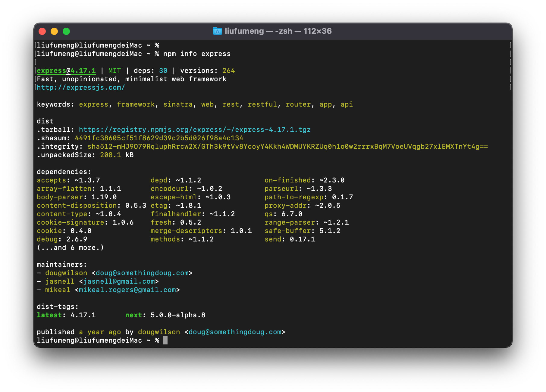Image resolution: width=546 pixels, height=392 pixels.
Task: Click the 'jasnell' maintainer name
Action: tap(60, 282)
